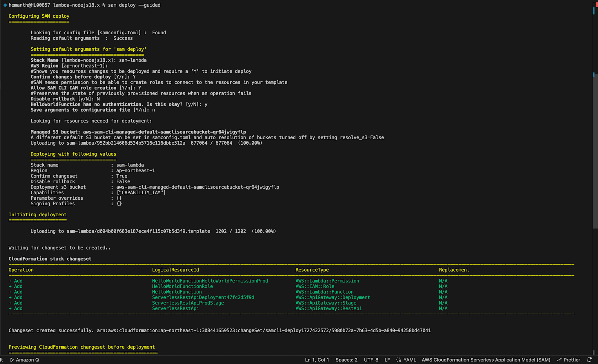The image size is (598, 364).
Task: Click 'Save arguments to configuration file' prompt
Action: pos(93,110)
